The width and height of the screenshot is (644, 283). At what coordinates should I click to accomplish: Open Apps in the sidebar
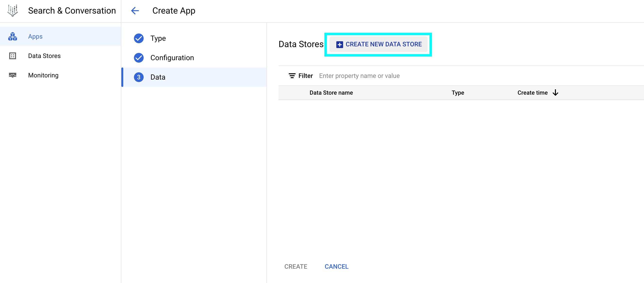coord(35,36)
